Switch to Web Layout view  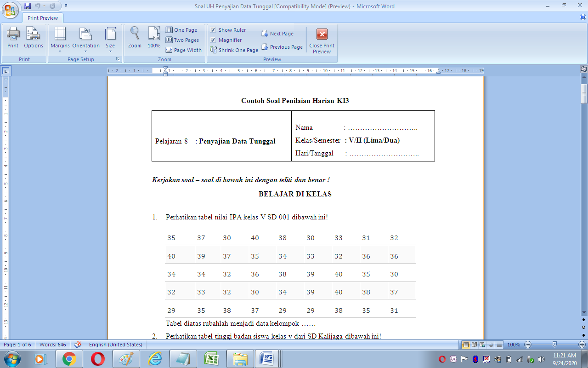(x=482, y=345)
